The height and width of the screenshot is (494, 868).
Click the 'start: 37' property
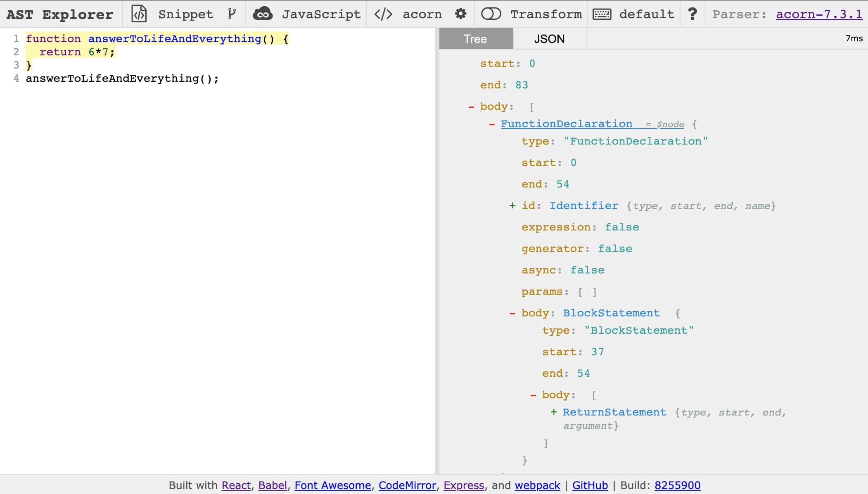click(573, 352)
